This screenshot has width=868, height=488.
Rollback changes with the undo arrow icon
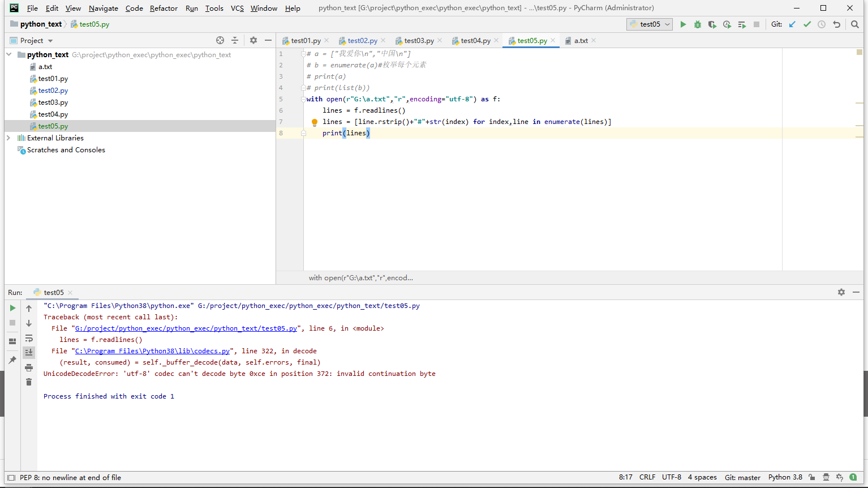point(836,24)
